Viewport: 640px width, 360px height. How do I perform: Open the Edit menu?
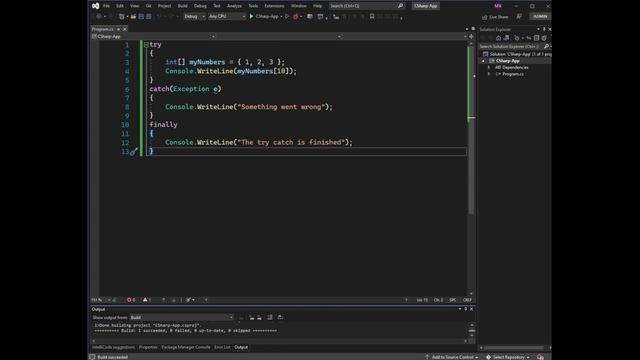pyautogui.click(x=120, y=6)
